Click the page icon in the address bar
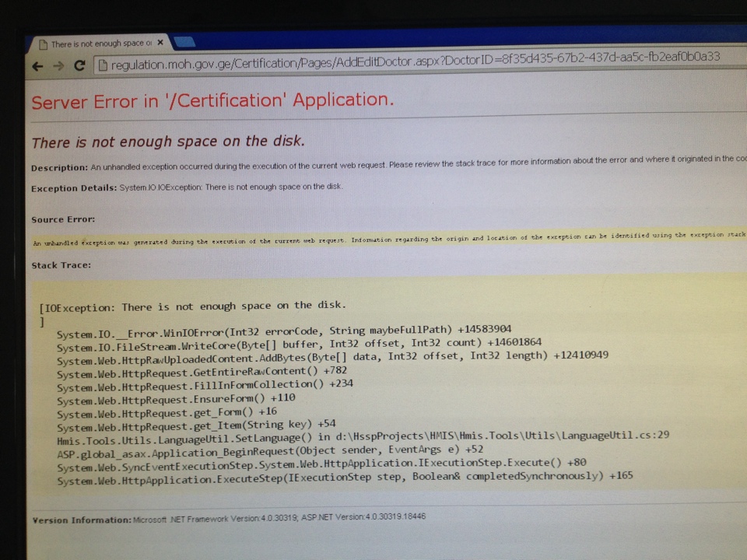747x560 pixels. point(101,65)
